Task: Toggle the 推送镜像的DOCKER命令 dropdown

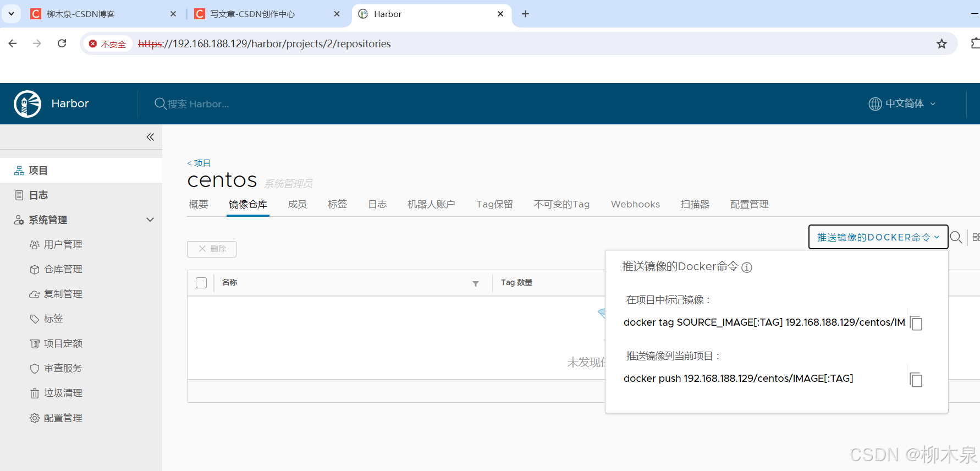Action: [x=878, y=237]
